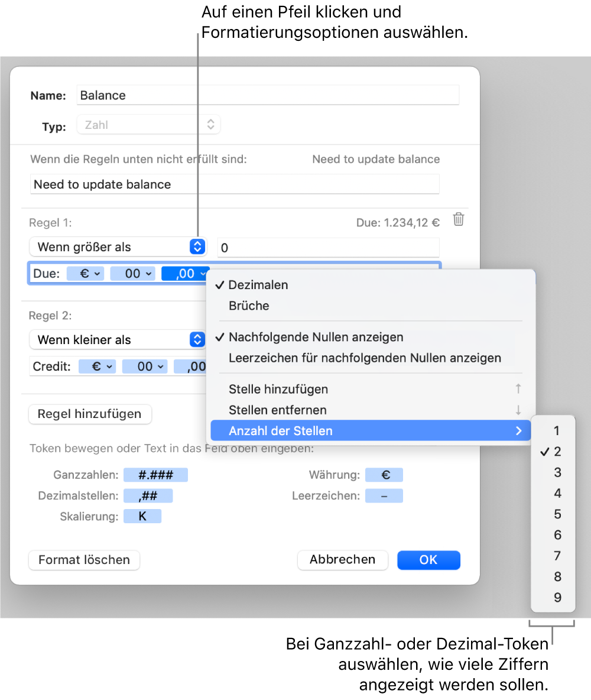
Task: Open the 'Wenn kleiner als' condition popup
Action: (x=118, y=340)
